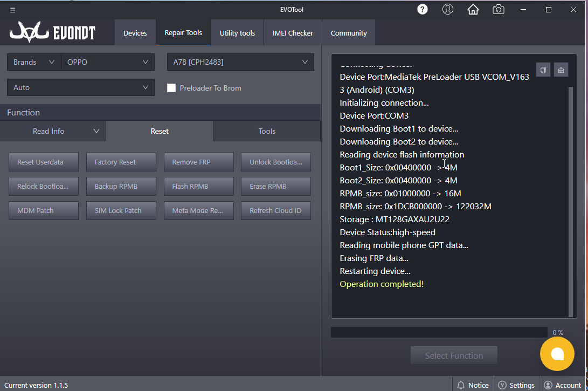Click the MDM Patch button
588x391 pixels.
pos(44,210)
